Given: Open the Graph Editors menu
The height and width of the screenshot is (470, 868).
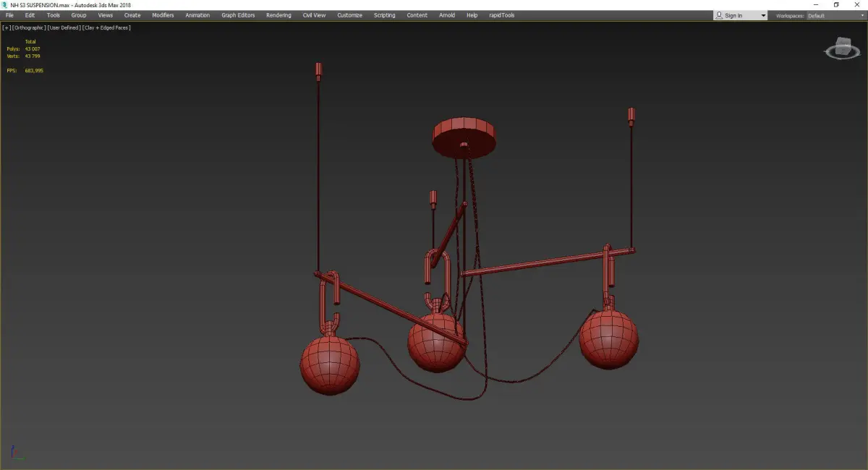Looking at the screenshot, I should pyautogui.click(x=238, y=15).
